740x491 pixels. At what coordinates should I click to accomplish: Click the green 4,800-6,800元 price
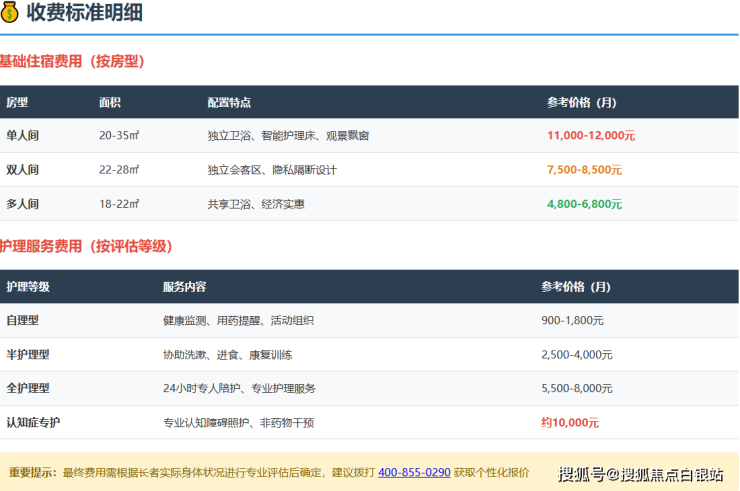584,204
